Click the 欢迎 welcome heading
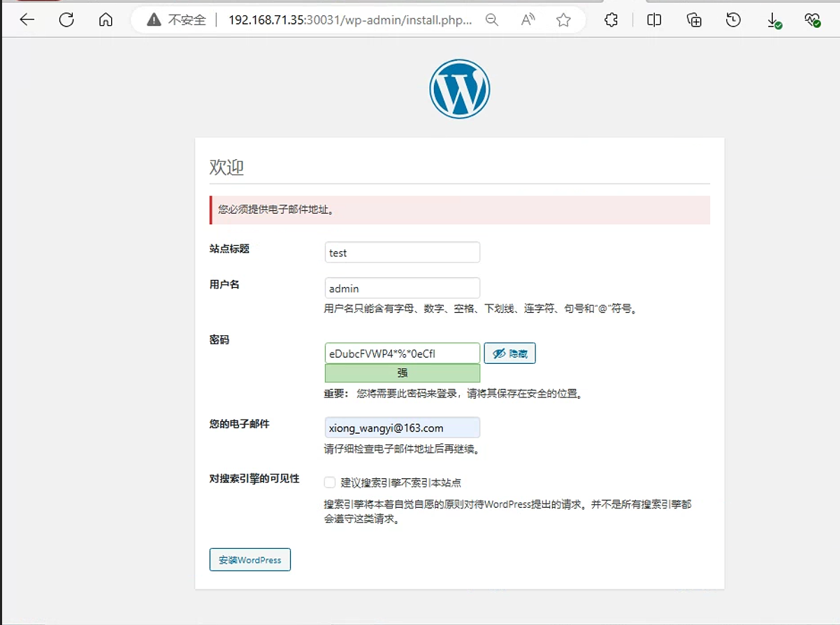Screen dimensions: 840x625 226,168
